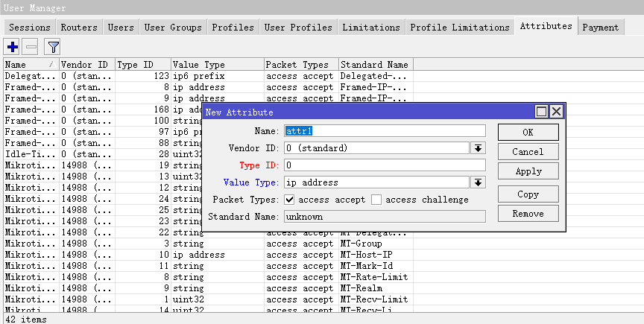Click the minus remove icon in toolbar

(31, 47)
